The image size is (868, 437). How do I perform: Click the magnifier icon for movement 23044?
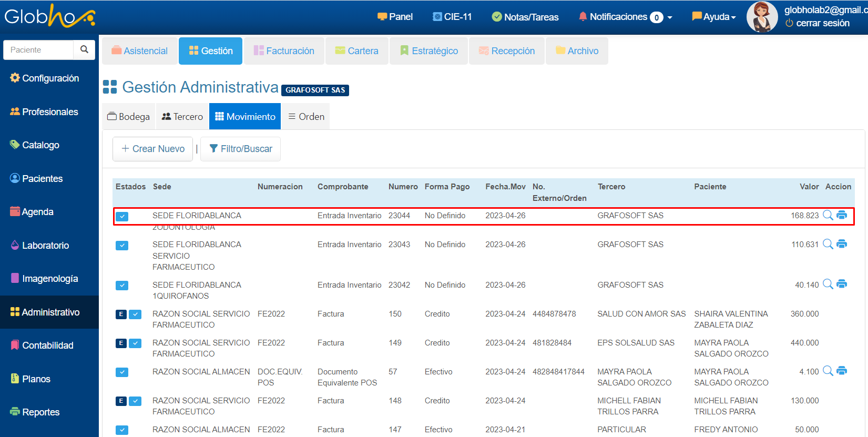[x=828, y=215]
